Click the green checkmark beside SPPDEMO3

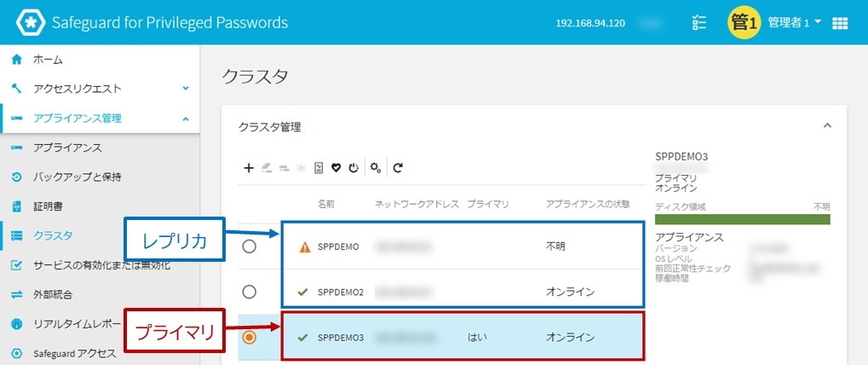click(302, 337)
